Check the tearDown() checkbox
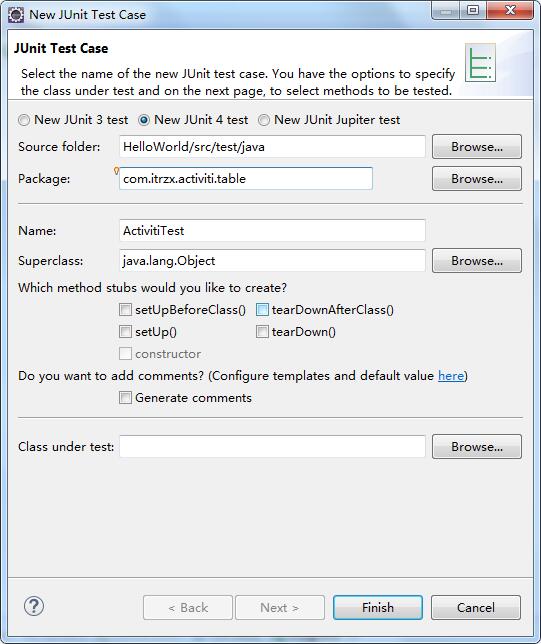 click(262, 331)
